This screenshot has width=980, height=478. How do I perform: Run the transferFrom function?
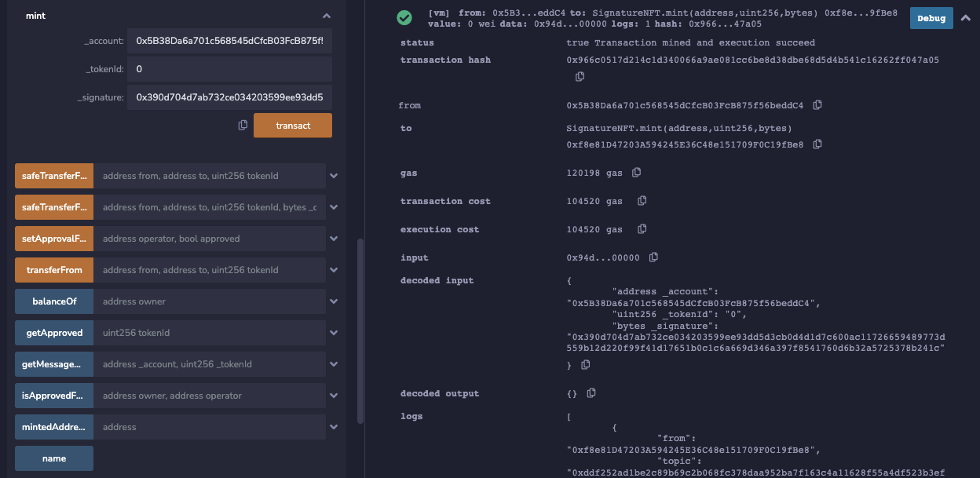click(x=54, y=270)
